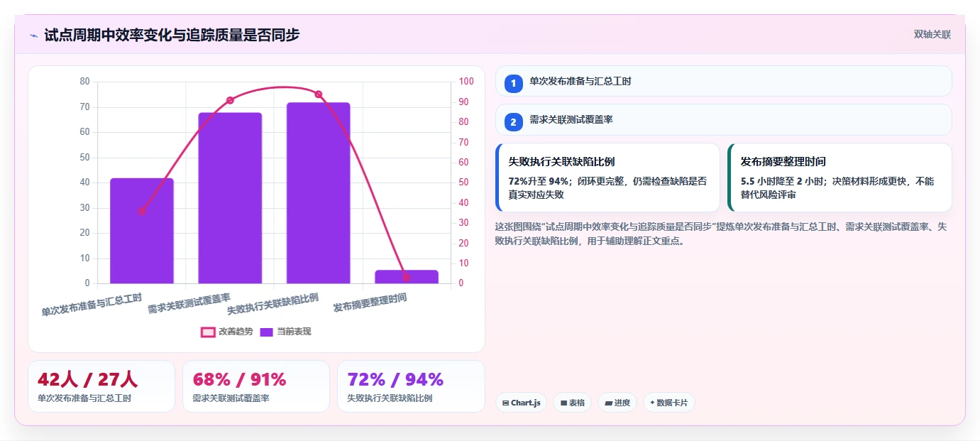Viewport: 980px width, 441px height.
Task: Click the trend line point on the 单次发布准备与汇总工时 bar
Action: point(142,211)
